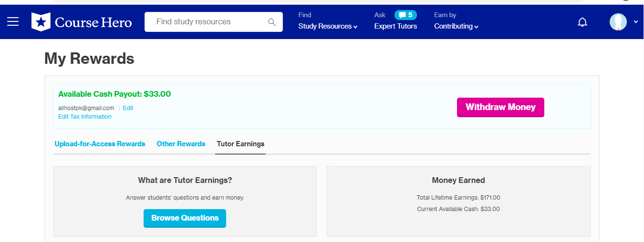644x242 pixels.
Task: Expand the Find Study Resources dropdown
Action: point(328,26)
